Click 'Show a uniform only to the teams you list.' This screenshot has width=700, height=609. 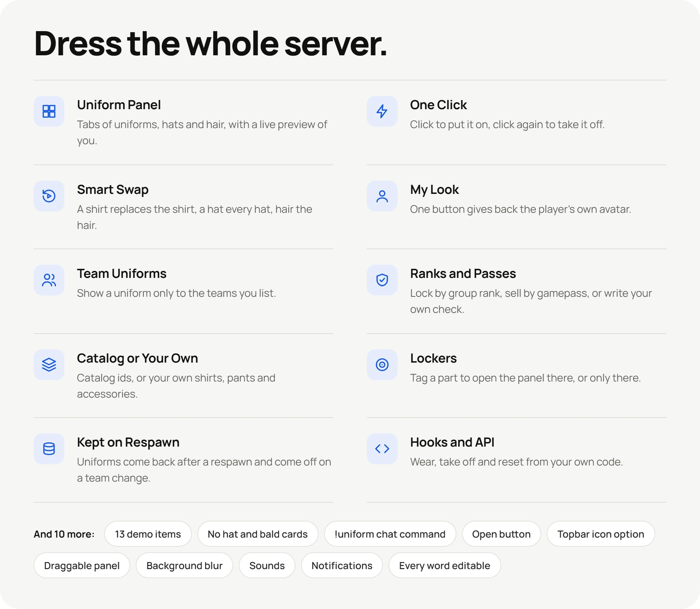click(176, 293)
